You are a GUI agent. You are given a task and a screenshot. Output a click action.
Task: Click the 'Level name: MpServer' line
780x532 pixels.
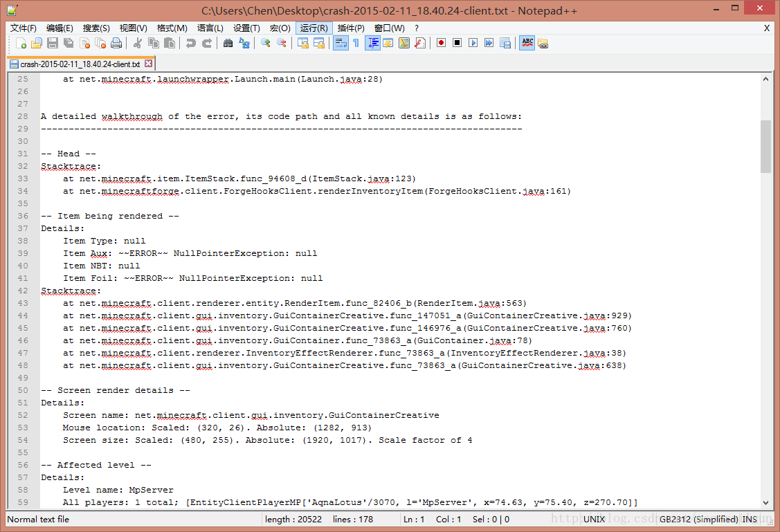click(x=118, y=490)
